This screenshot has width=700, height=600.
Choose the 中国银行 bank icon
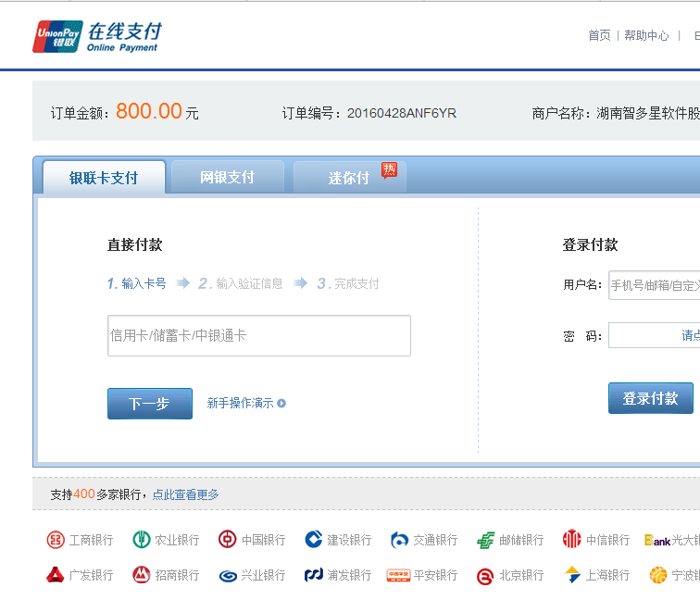(x=227, y=540)
